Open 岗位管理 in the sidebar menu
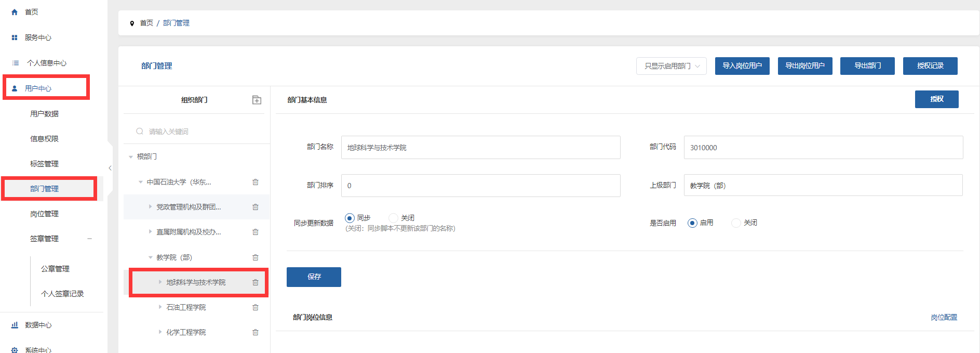This screenshot has height=353, width=980. (44, 214)
